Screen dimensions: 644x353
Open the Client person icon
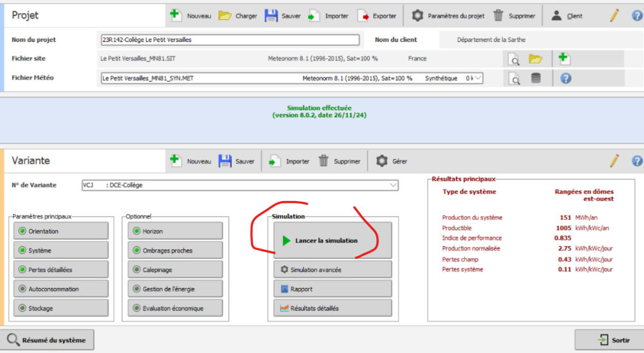(x=556, y=15)
